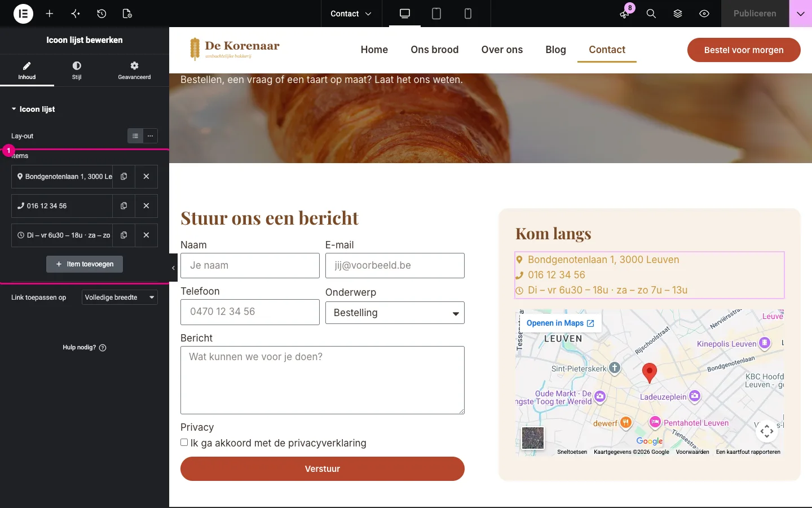
Task: Click Bestel voor morgen button
Action: 744,50
